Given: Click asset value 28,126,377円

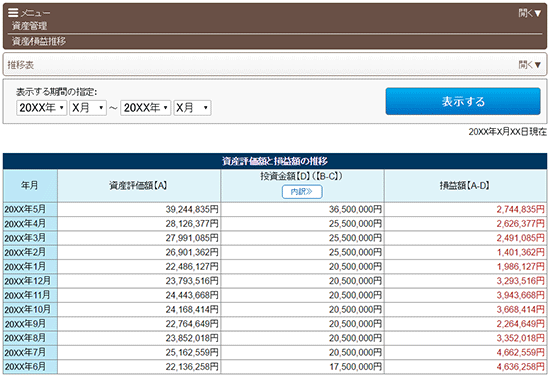Looking at the screenshot, I should point(192,224).
